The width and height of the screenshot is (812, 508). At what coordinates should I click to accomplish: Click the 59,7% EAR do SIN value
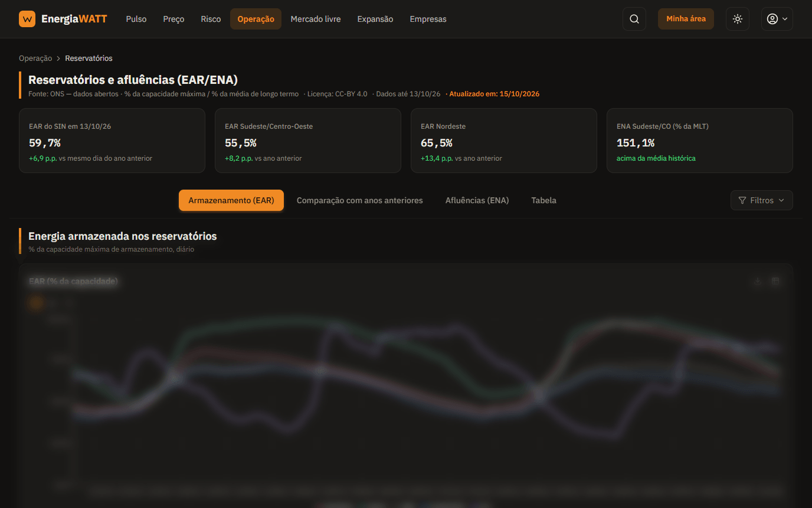tap(45, 143)
